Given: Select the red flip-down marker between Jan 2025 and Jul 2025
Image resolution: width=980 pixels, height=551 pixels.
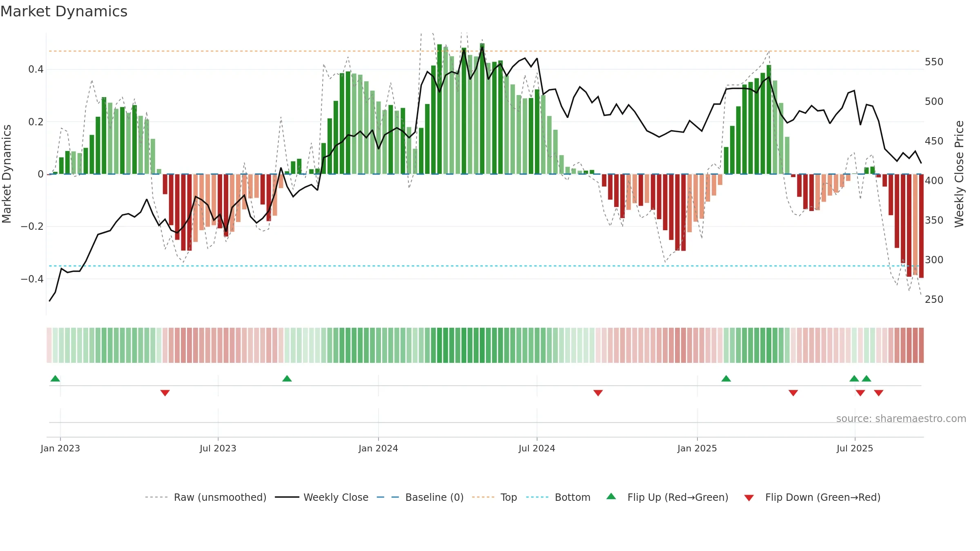Looking at the screenshot, I should click(793, 393).
